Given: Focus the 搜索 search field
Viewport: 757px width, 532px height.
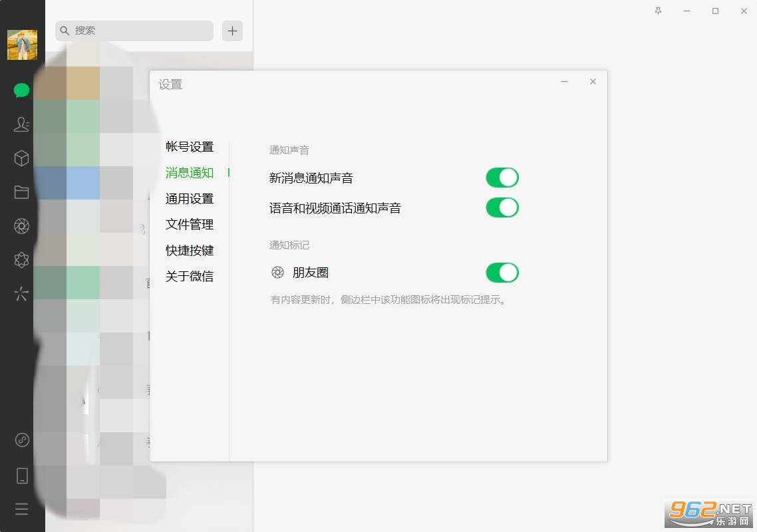Looking at the screenshot, I should click(134, 31).
